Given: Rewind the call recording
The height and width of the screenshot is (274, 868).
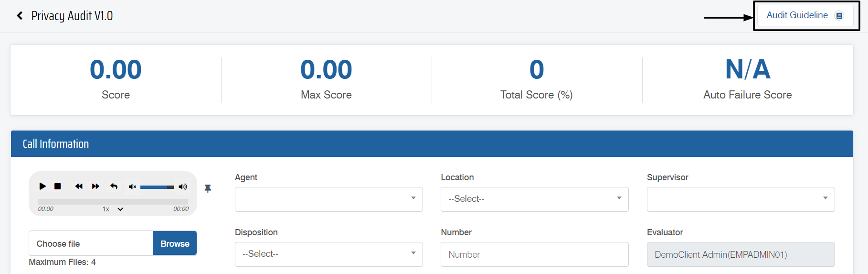Looking at the screenshot, I should point(79,186).
